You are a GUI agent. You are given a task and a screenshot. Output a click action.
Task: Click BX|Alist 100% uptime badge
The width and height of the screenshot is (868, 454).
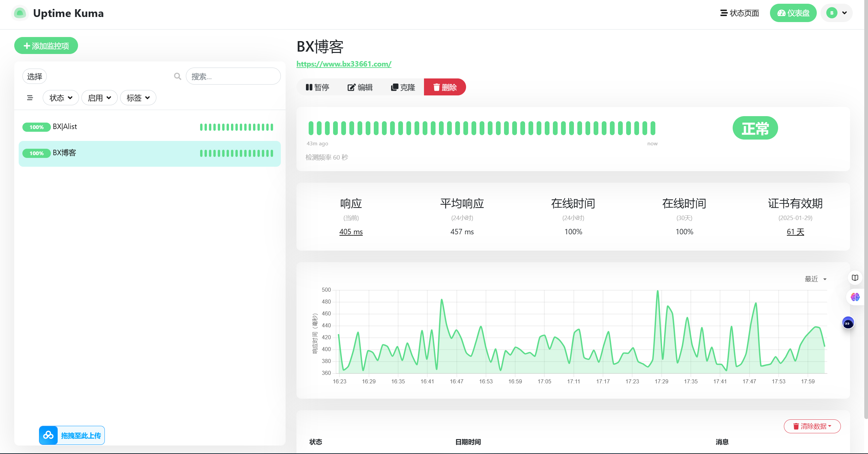(37, 127)
